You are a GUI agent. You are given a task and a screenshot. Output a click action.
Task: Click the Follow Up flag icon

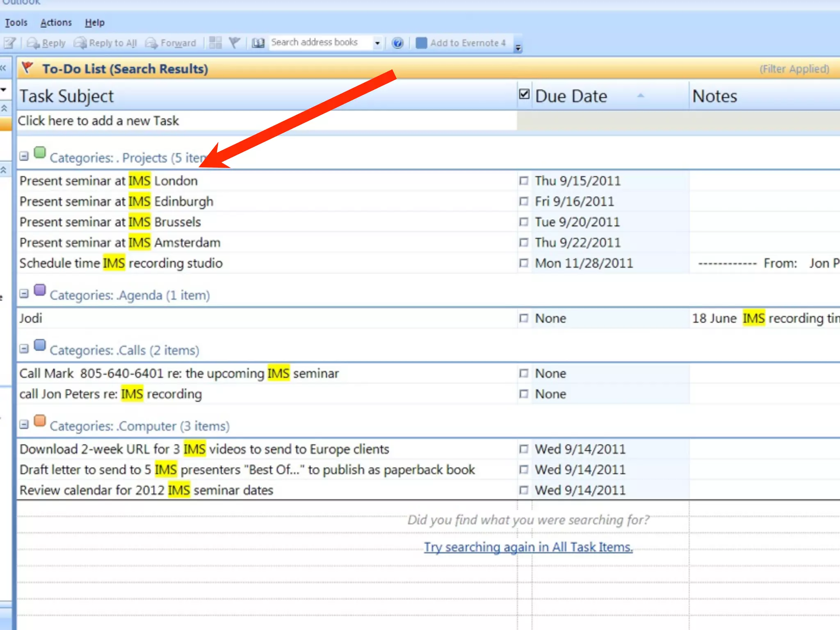point(235,43)
